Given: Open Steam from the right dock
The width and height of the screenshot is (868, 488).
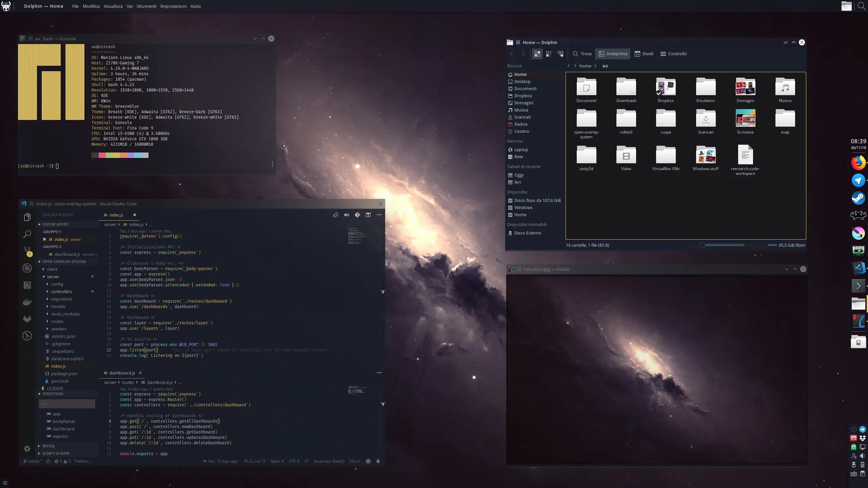Looking at the screenshot, I should pos(858,198).
